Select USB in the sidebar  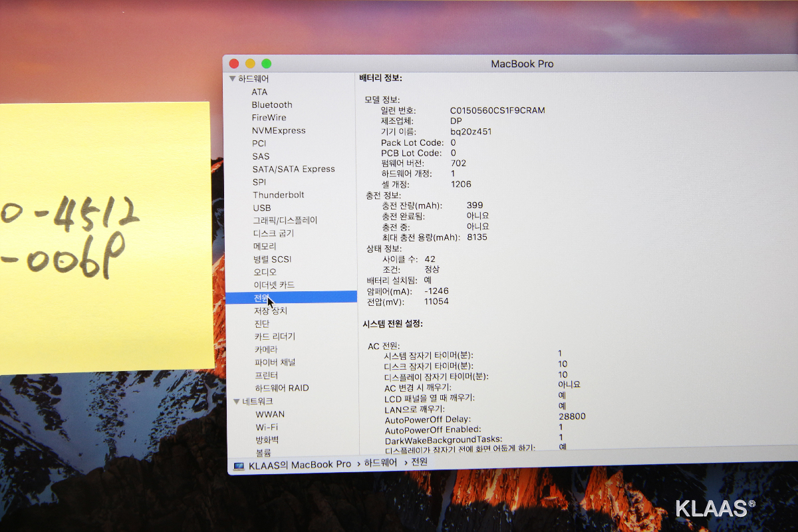click(261, 207)
